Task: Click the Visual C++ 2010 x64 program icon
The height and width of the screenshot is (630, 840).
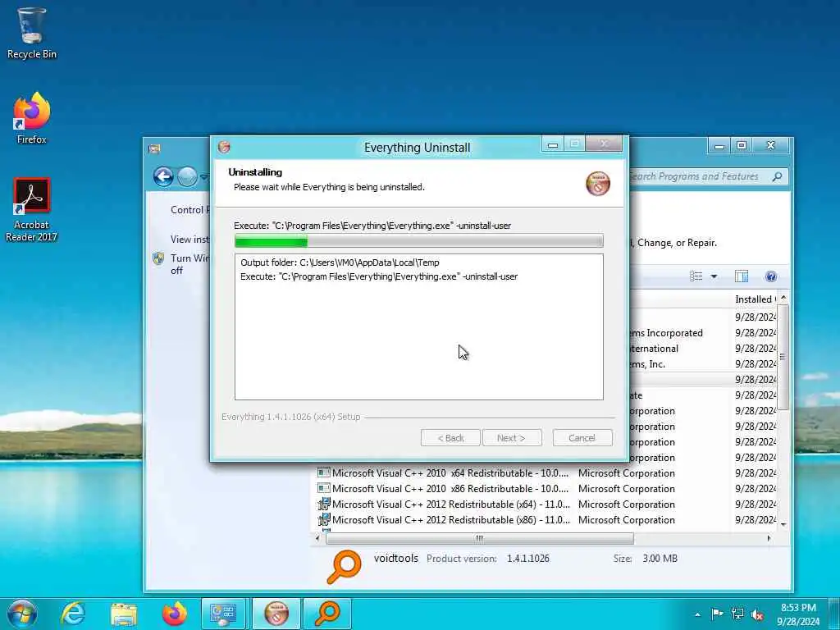Action: point(323,472)
